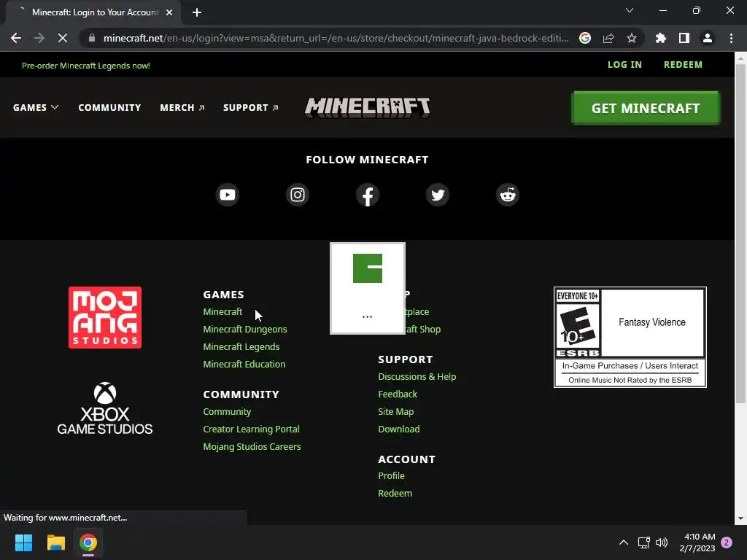
Task: Open Minecraft's Reddit icon
Action: pyautogui.click(x=508, y=195)
